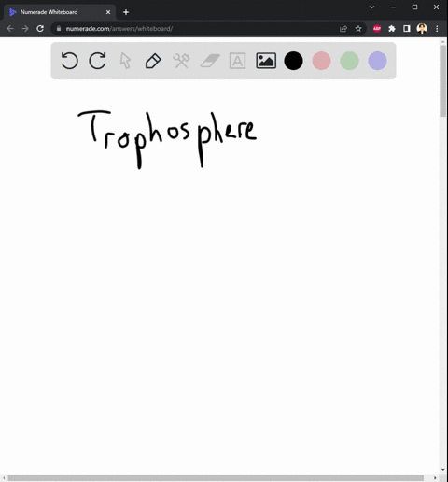This screenshot has height=482, width=448.
Task: View site security lock info
Action: (x=59, y=29)
